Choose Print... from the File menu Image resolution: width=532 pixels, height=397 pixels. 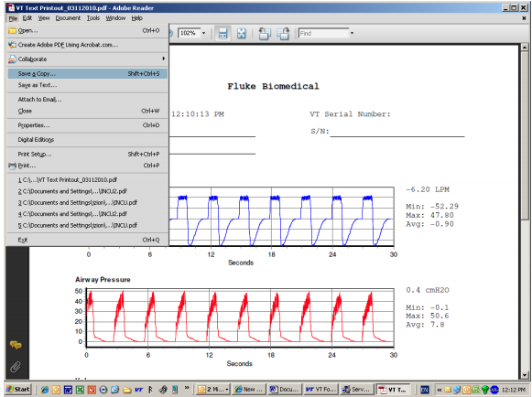[88, 166]
